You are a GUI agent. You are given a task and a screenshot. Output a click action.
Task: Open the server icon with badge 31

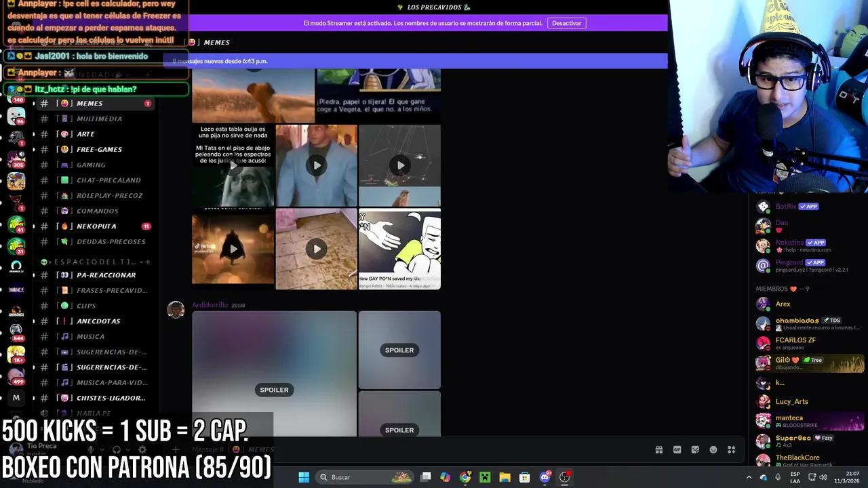[x=16, y=246]
